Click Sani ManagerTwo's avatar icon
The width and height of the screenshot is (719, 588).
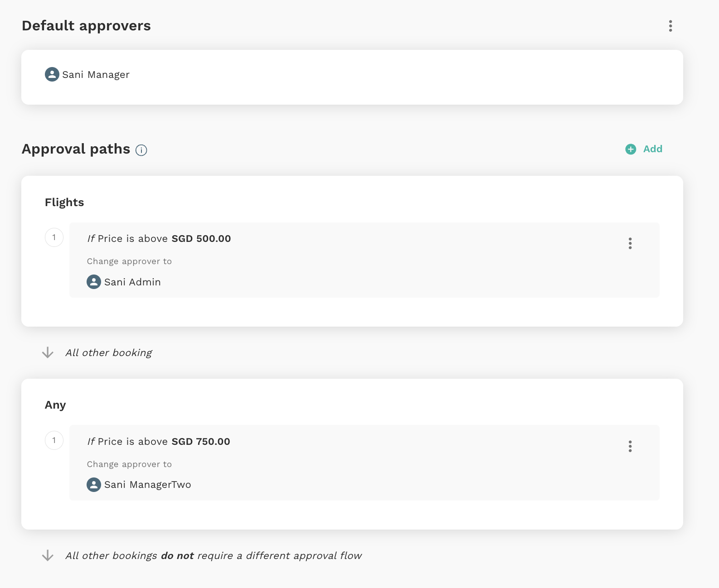pos(94,485)
